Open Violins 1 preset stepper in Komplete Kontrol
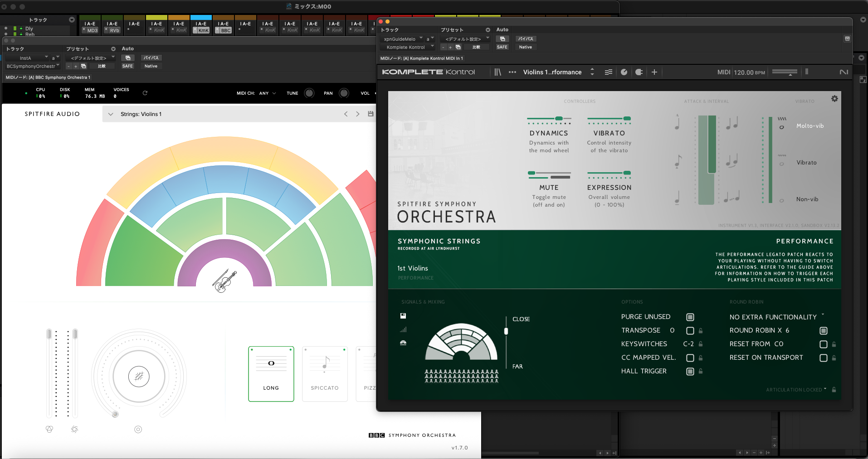The image size is (868, 459). [592, 72]
